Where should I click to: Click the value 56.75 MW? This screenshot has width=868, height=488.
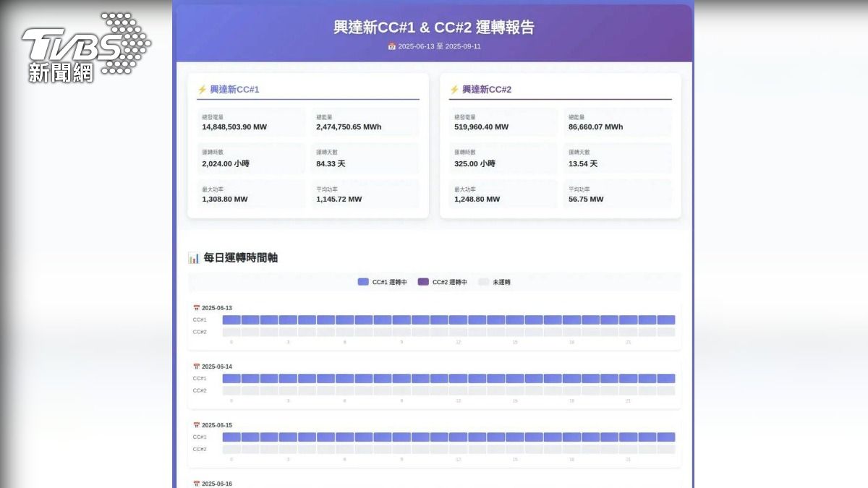586,199
